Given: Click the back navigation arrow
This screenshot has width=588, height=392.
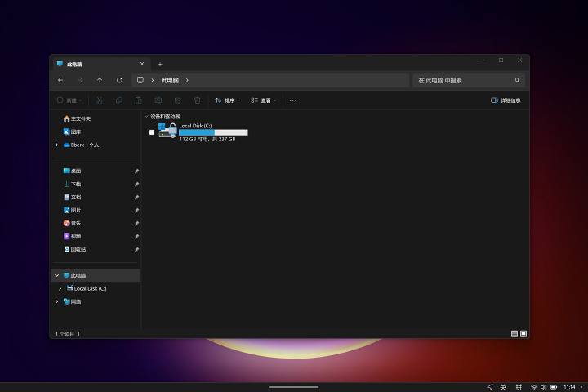Looking at the screenshot, I should [60, 80].
